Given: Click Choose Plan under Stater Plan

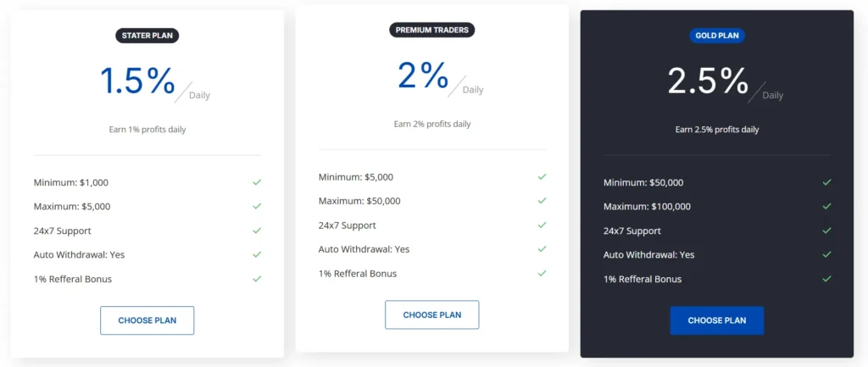Looking at the screenshot, I should [x=147, y=320].
